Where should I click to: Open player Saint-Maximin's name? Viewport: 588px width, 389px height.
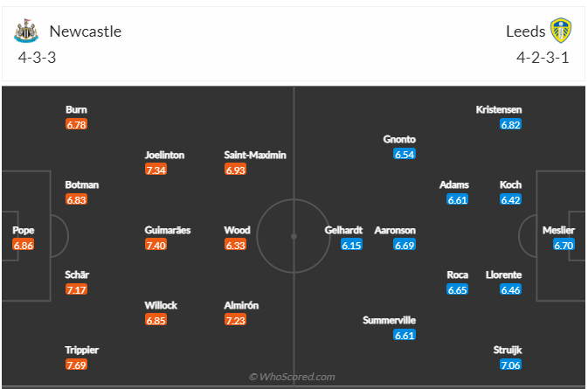pos(255,155)
